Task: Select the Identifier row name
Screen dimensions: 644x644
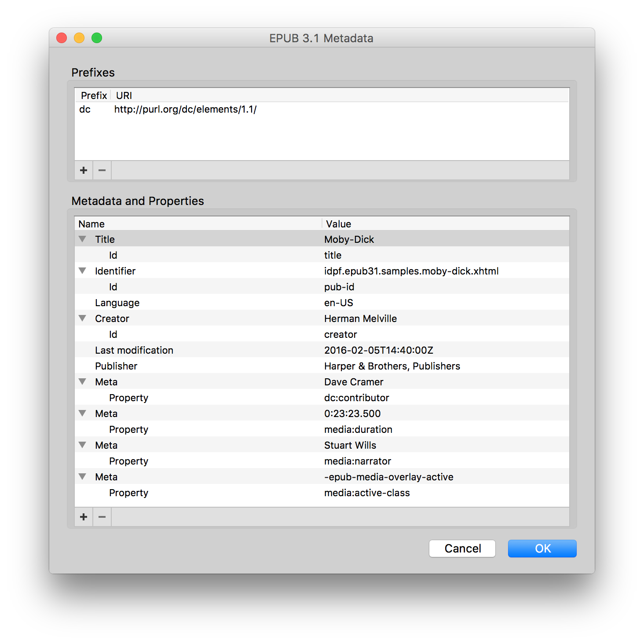Action: pyautogui.click(x=115, y=271)
